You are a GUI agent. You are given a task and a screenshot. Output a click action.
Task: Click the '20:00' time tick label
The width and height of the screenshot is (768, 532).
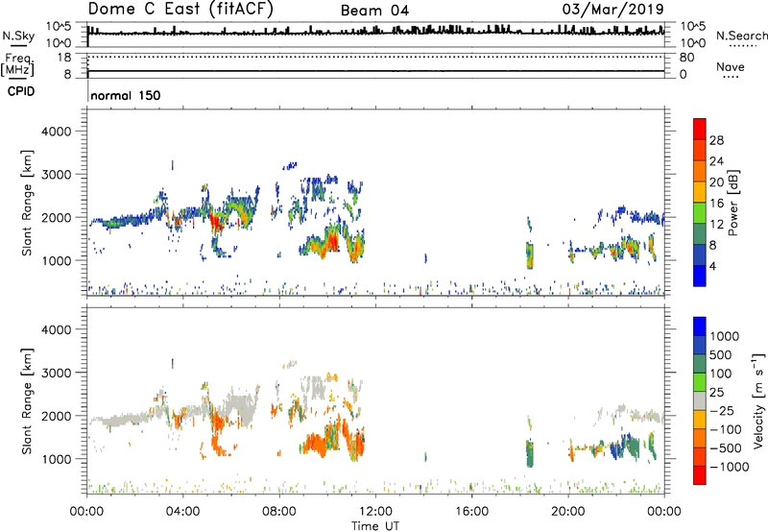[567, 512]
